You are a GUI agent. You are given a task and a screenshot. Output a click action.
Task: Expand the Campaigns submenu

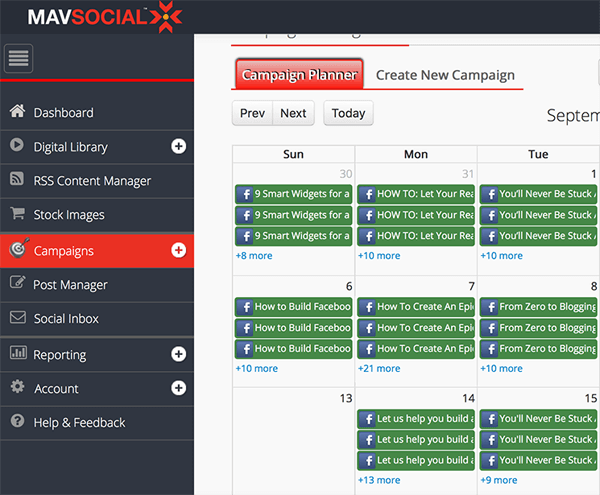[179, 250]
